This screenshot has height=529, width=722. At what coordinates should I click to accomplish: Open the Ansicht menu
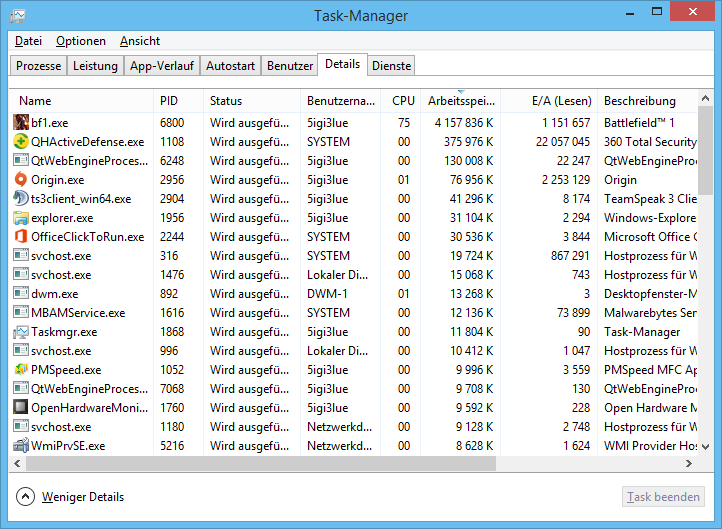pyautogui.click(x=140, y=41)
